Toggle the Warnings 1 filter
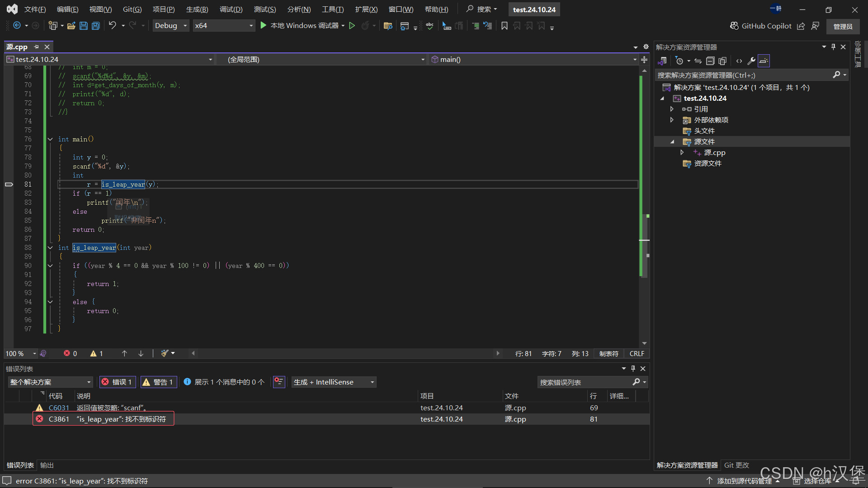 click(x=158, y=382)
